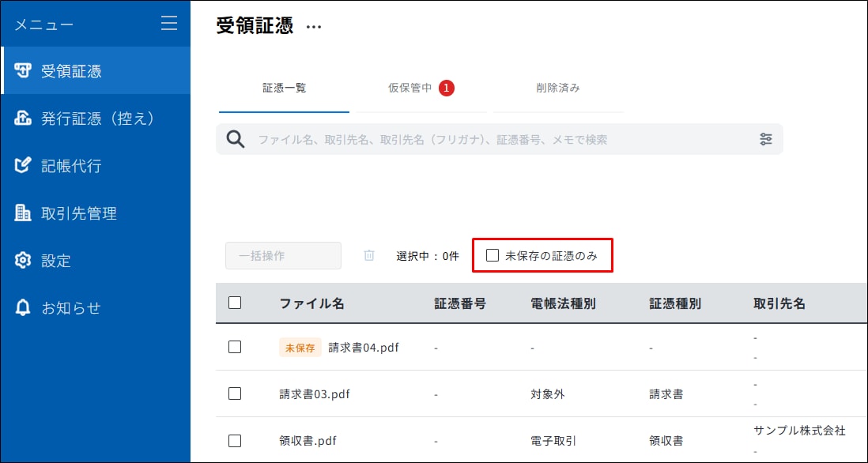Click the 発行証憑（控え） upload icon

[x=23, y=119]
